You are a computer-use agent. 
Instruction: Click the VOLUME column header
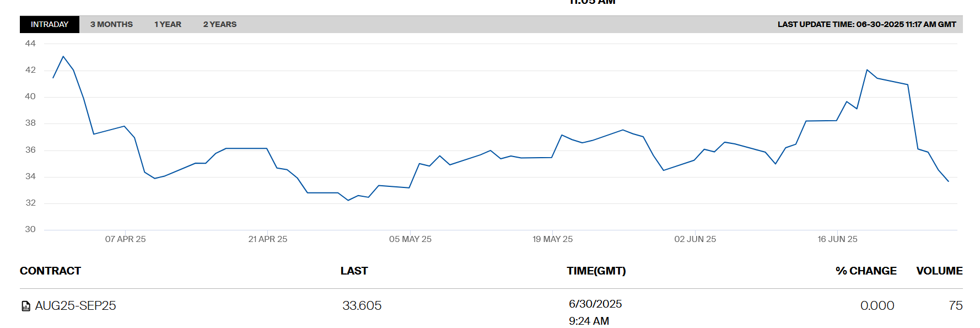(x=939, y=271)
